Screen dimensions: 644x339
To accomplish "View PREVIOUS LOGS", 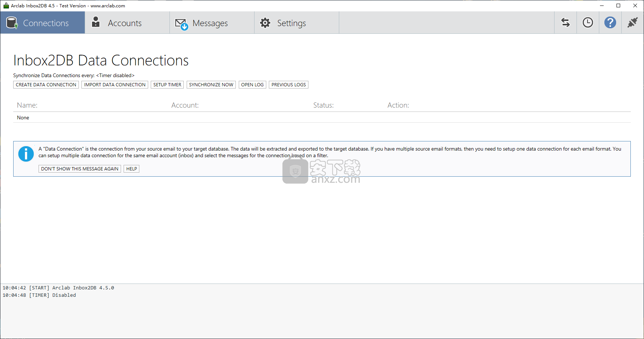I will click(289, 85).
